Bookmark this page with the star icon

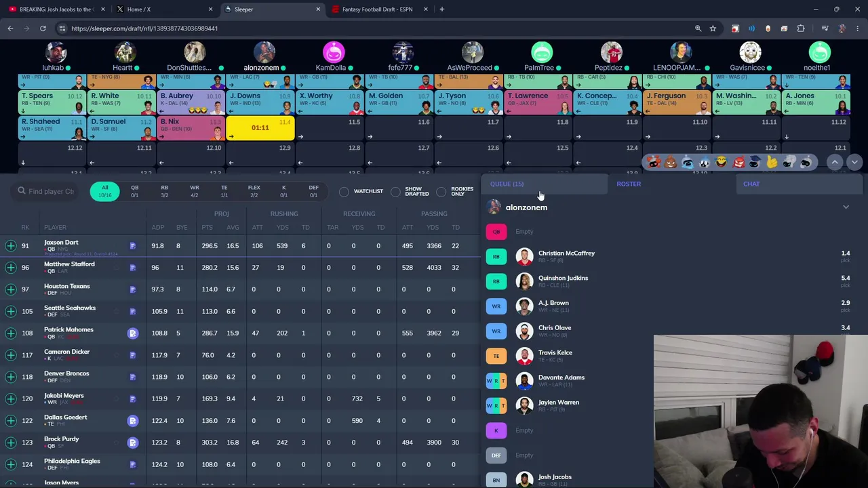click(713, 28)
